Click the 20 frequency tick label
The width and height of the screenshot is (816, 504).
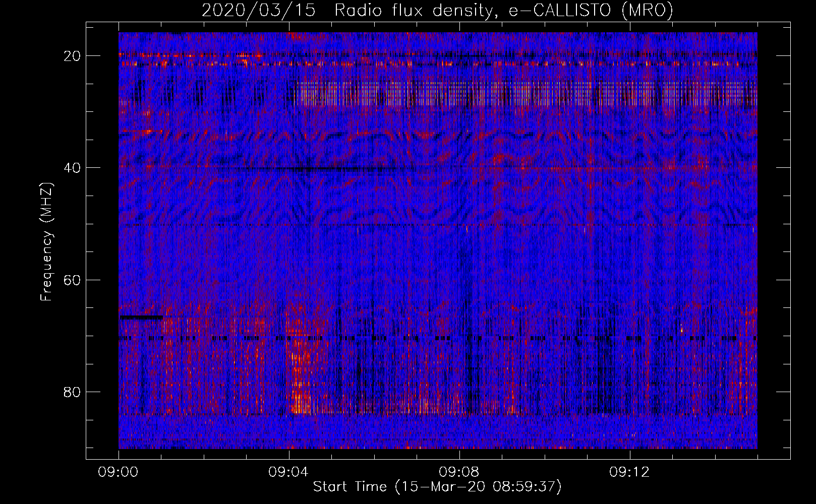(73, 56)
